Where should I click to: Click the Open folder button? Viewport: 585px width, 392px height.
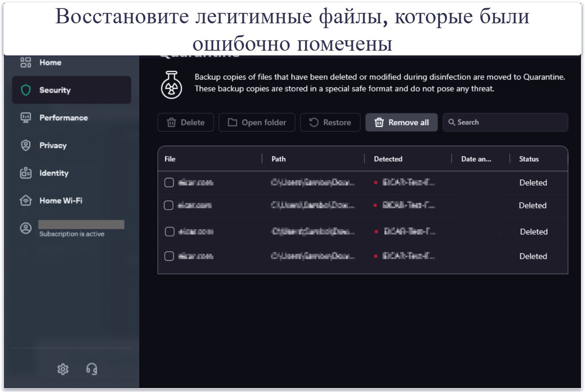click(x=257, y=122)
